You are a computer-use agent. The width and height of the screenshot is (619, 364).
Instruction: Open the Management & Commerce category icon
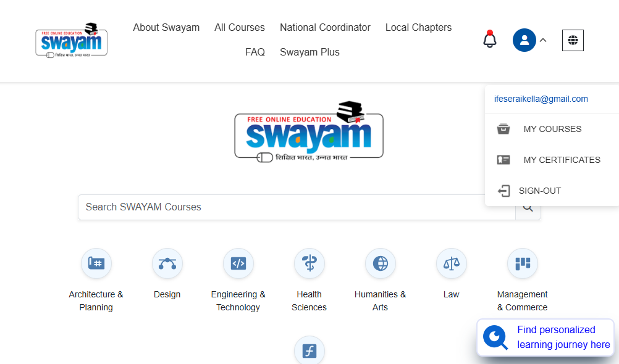pos(523,263)
